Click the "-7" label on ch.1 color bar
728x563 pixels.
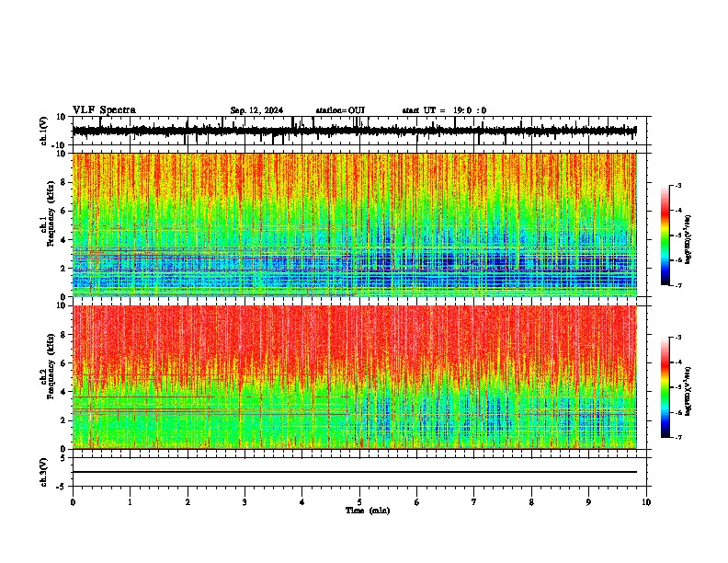(677, 285)
